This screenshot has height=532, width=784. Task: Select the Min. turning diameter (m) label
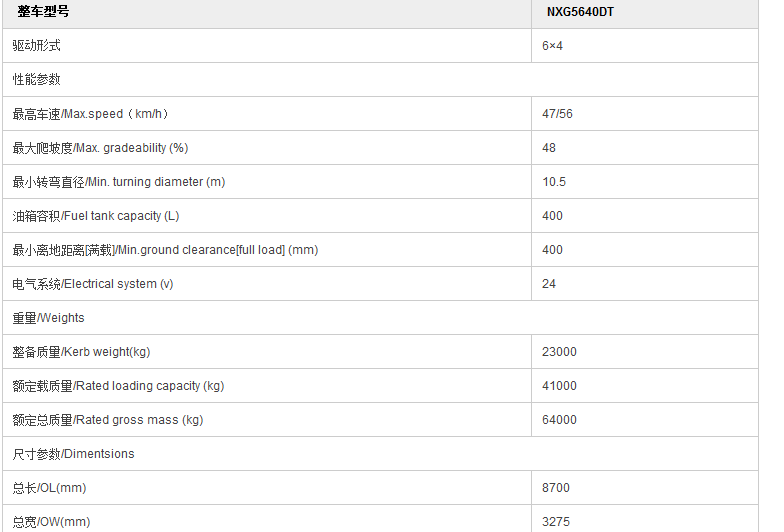pyautogui.click(x=118, y=182)
